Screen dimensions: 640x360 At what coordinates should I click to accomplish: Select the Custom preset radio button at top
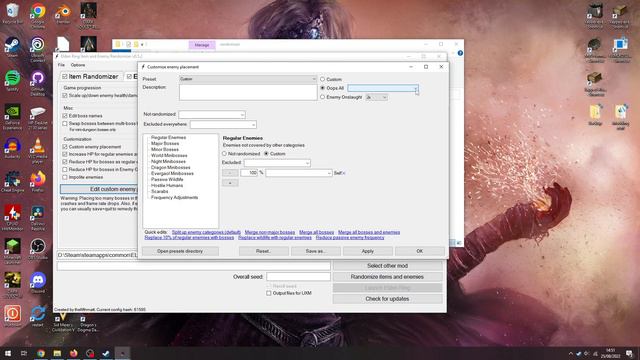click(x=322, y=79)
